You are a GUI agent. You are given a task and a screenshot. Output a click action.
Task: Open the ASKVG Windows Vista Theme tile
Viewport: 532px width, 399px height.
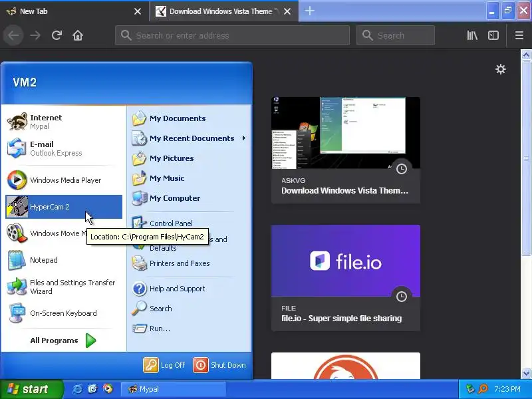[346, 150]
